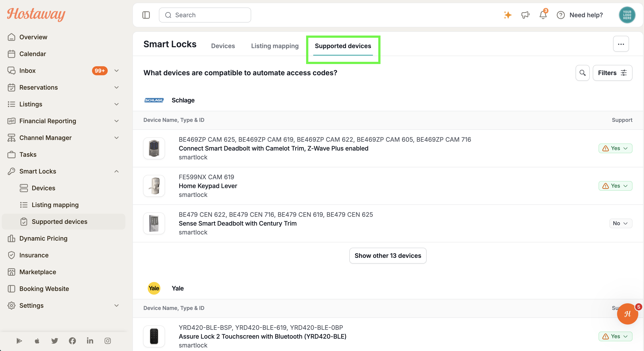
Task: Open the Apple app store icon
Action: tap(37, 341)
